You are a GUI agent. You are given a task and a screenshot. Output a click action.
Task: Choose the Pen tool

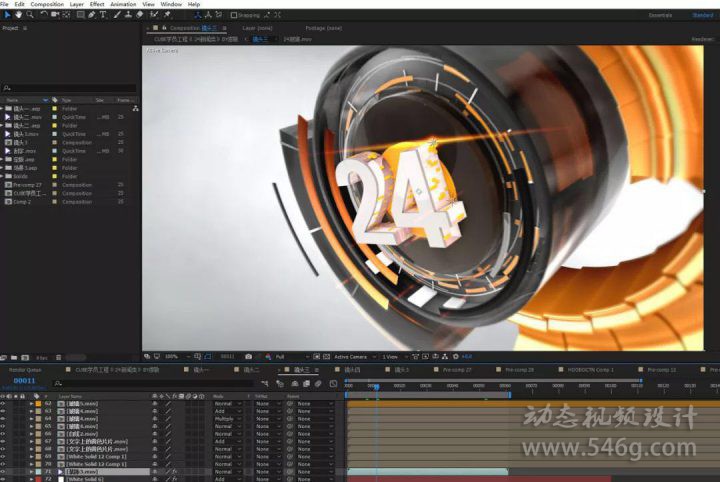pos(91,15)
